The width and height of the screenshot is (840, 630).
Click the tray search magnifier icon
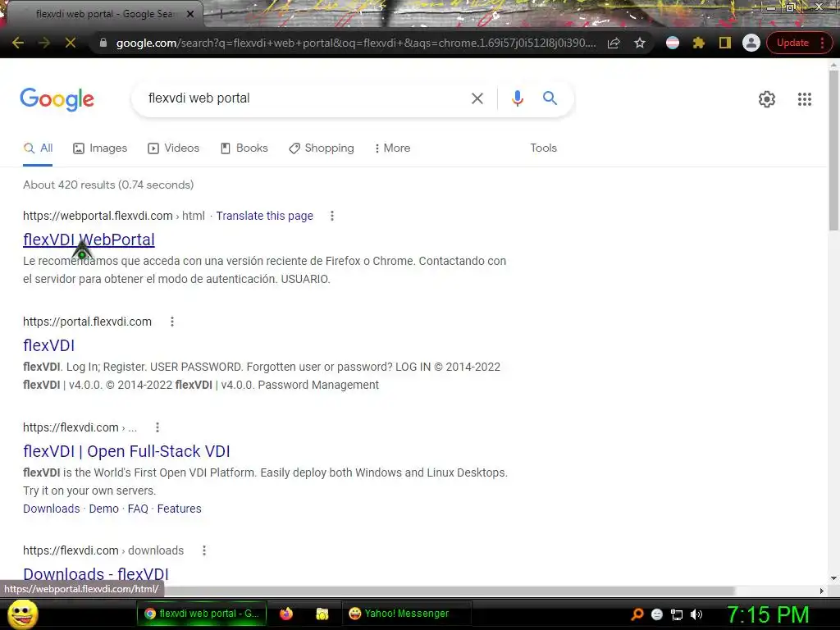click(637, 614)
